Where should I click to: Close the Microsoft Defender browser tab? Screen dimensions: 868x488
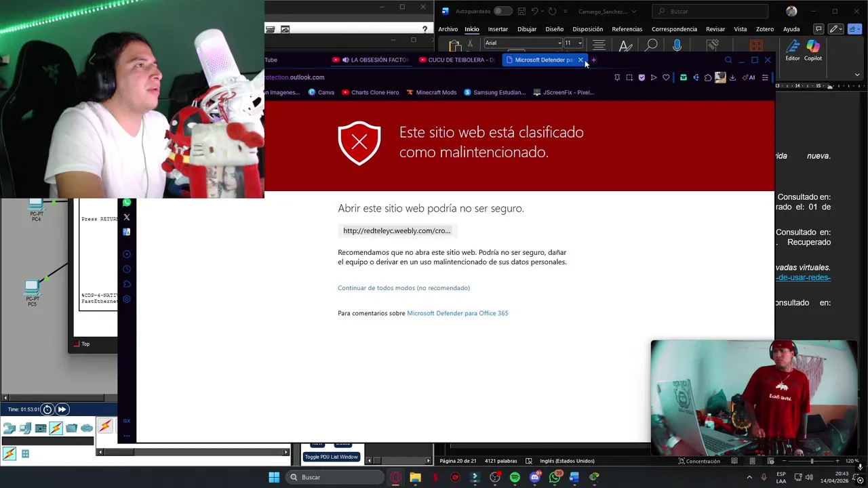coord(580,60)
